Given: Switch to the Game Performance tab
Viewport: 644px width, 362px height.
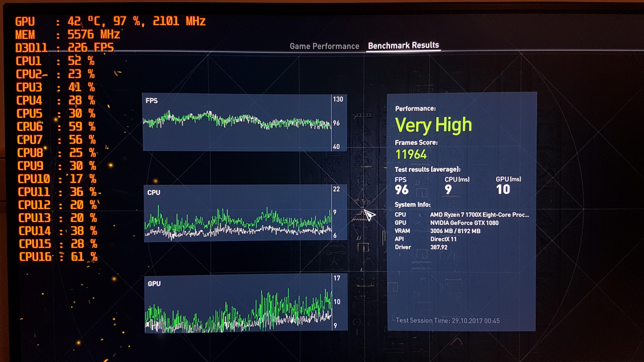Looking at the screenshot, I should (324, 46).
